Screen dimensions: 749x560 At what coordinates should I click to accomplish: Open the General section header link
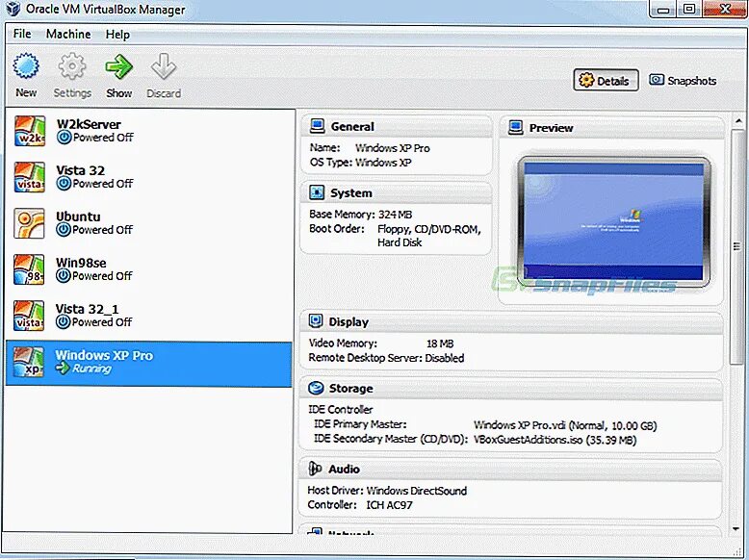pos(352,126)
